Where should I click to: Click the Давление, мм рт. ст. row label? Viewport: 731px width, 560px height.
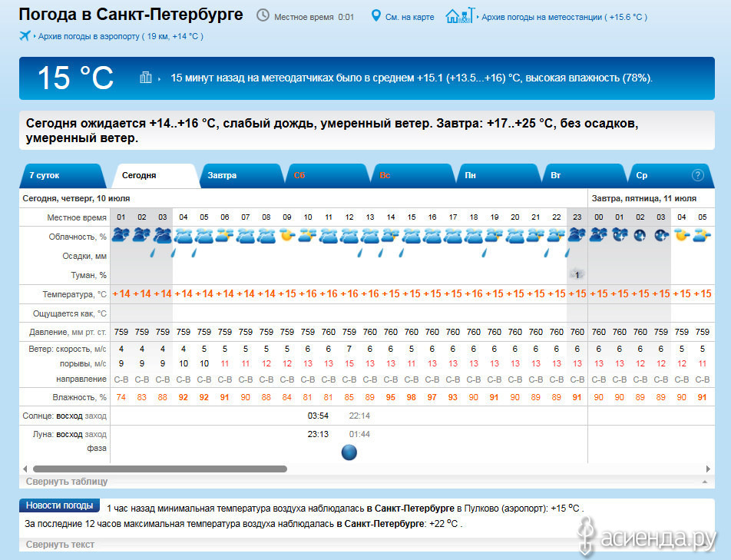pos(68,332)
